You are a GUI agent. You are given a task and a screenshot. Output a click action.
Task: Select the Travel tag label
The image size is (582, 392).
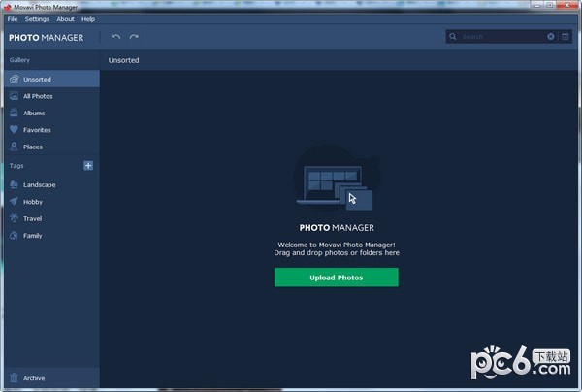(32, 218)
